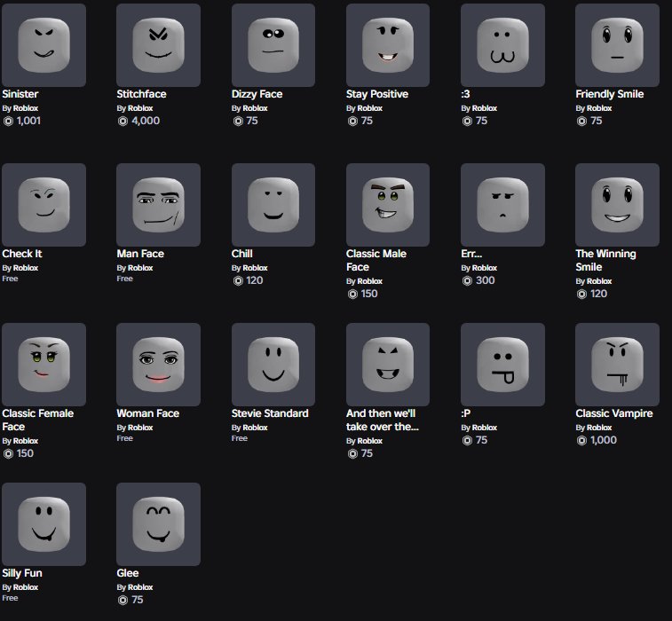Open Roblox creator link under Stitchface
The height and width of the screenshot is (621, 672).
[x=140, y=108]
